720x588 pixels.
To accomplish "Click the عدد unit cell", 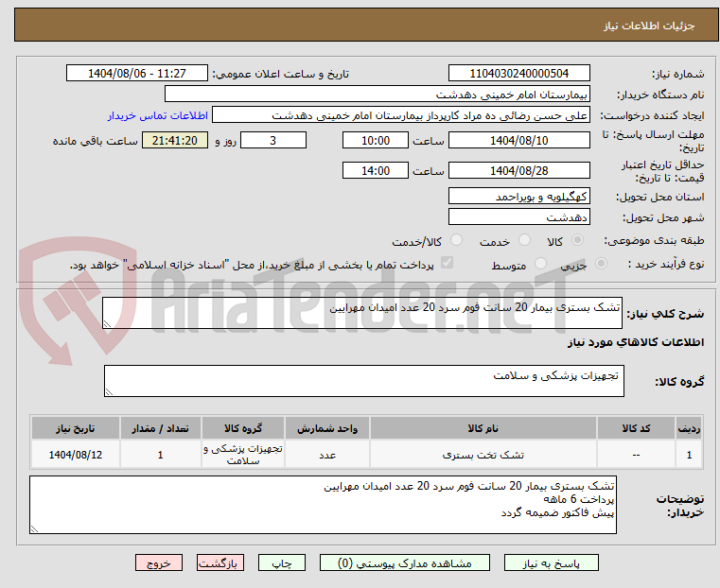I will pyautogui.click(x=327, y=455).
